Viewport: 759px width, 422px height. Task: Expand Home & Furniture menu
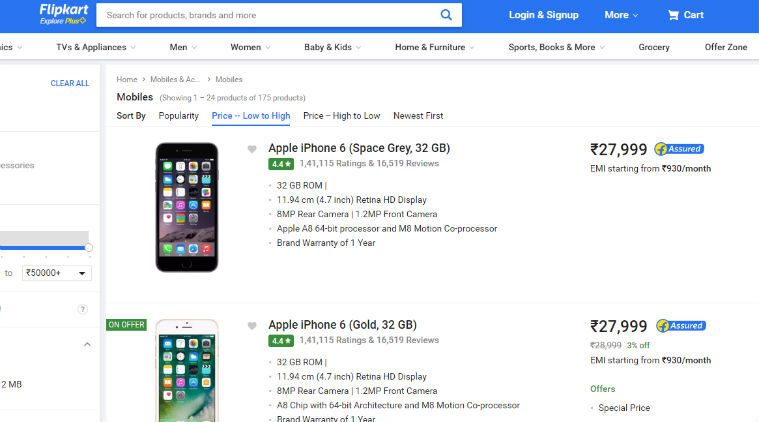coord(435,47)
